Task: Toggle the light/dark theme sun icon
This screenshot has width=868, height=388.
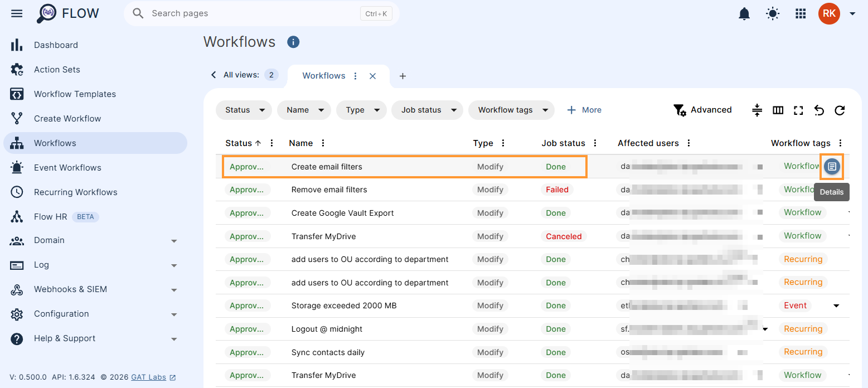Action: pyautogui.click(x=773, y=13)
